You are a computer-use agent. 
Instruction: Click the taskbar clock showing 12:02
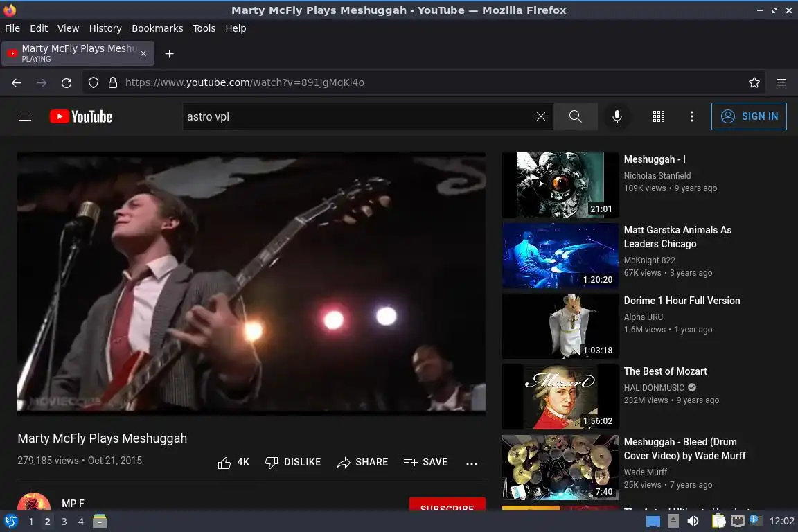[781, 522]
